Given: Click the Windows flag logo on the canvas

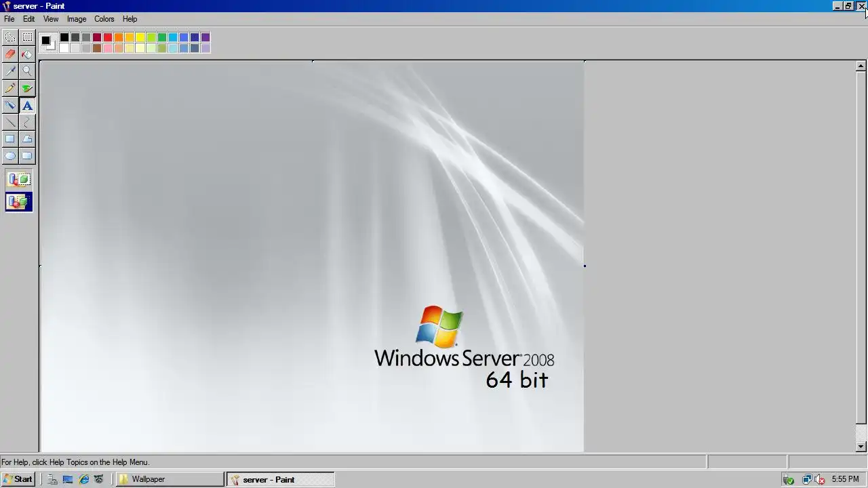Looking at the screenshot, I should click(x=439, y=326).
